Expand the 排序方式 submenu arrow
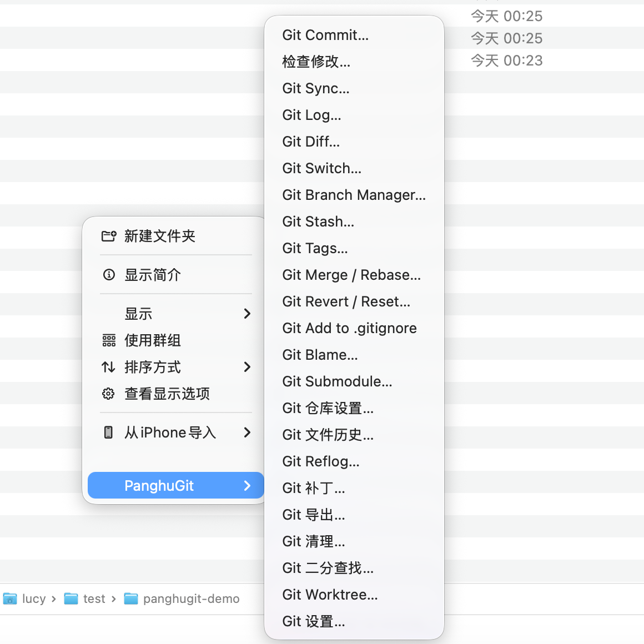The width and height of the screenshot is (644, 644). 247,367
